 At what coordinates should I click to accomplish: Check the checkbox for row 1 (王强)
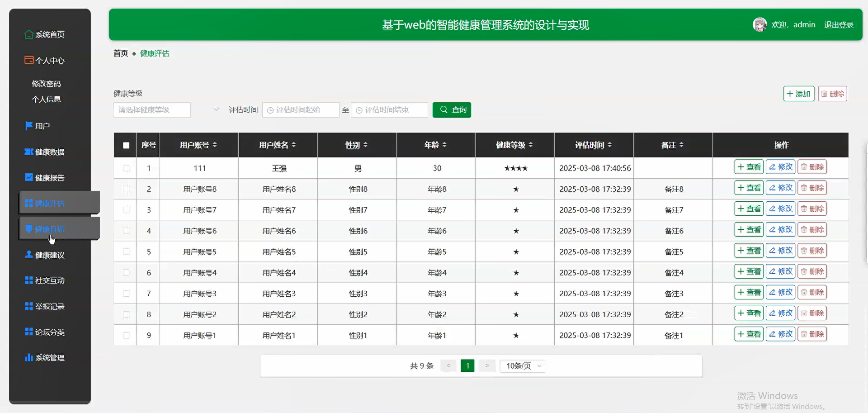(126, 168)
